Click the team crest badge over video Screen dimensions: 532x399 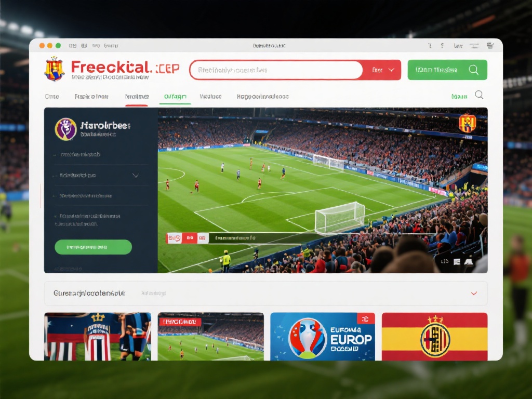[467, 123]
